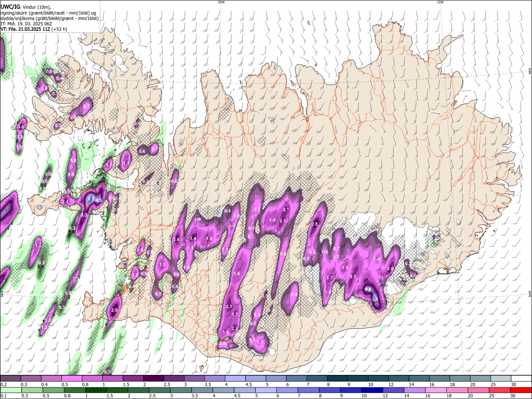The height and width of the screenshot is (399, 532).
Task: Click the '(+53 h)' forecast offset
Action: tap(59, 29)
